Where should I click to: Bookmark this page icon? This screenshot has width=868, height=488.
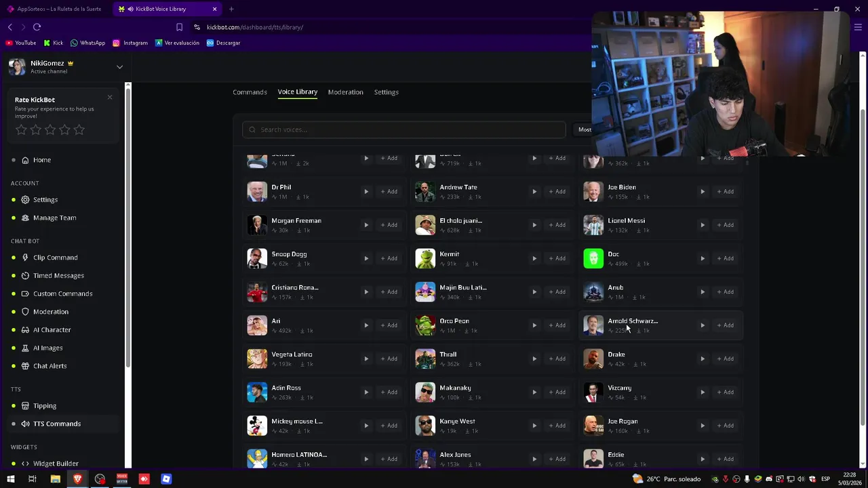pos(179,27)
